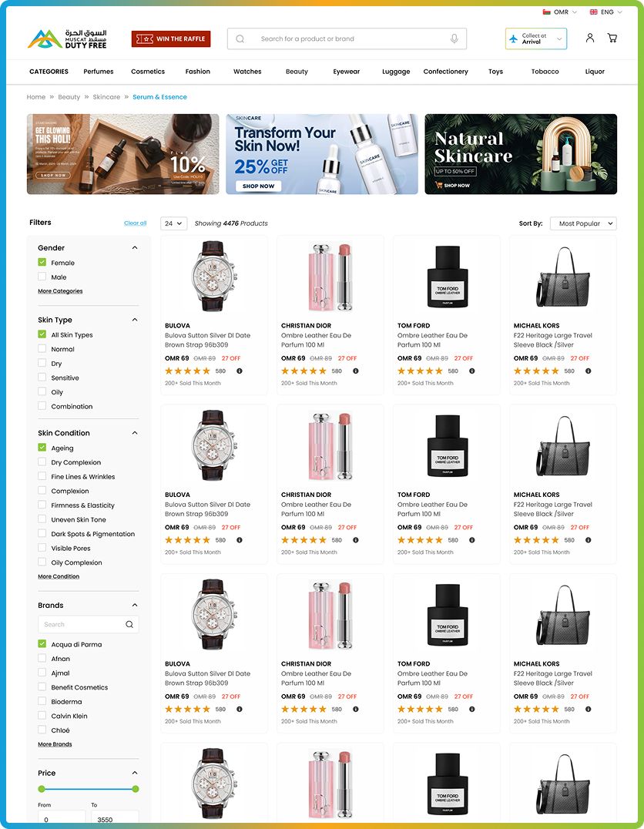The image size is (644, 829).
Task: Click the Clear all filters link
Action: click(136, 223)
